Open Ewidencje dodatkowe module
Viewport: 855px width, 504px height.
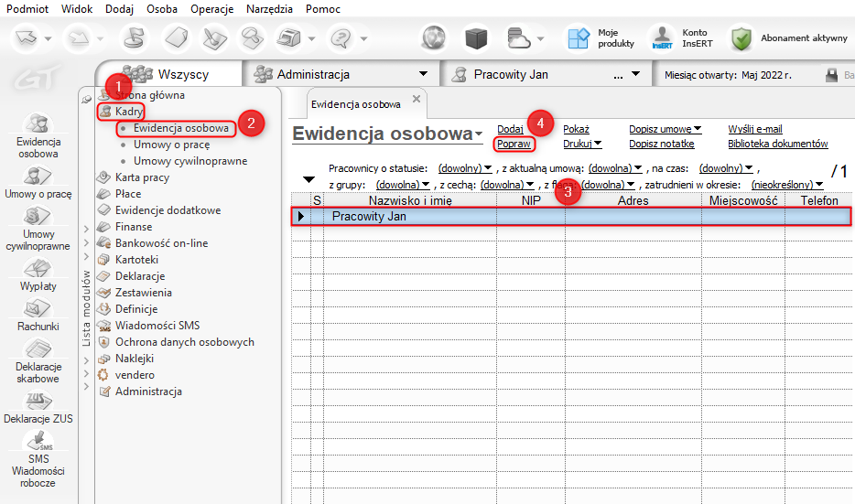coord(168,210)
